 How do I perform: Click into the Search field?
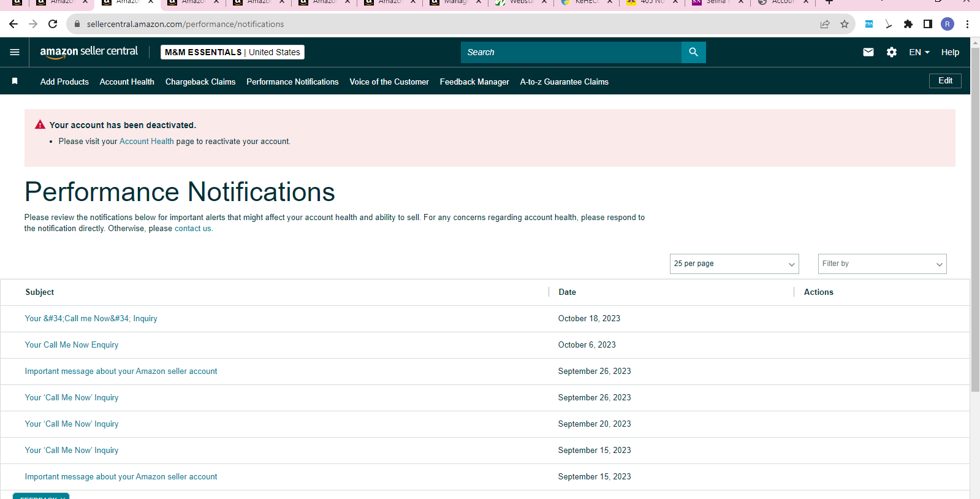pyautogui.click(x=571, y=52)
